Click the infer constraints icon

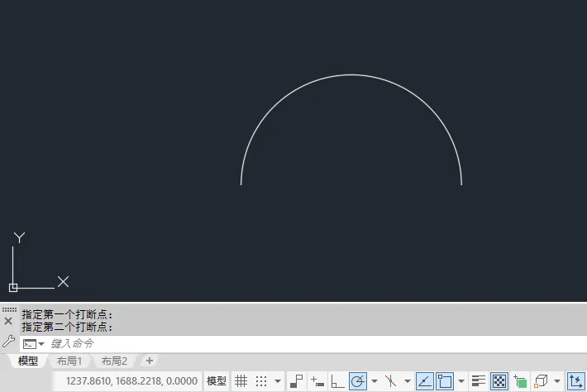tap(296, 381)
